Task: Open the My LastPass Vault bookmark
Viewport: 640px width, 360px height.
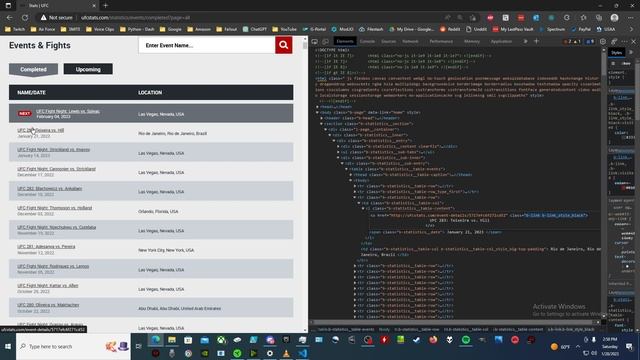Action: click(x=513, y=29)
